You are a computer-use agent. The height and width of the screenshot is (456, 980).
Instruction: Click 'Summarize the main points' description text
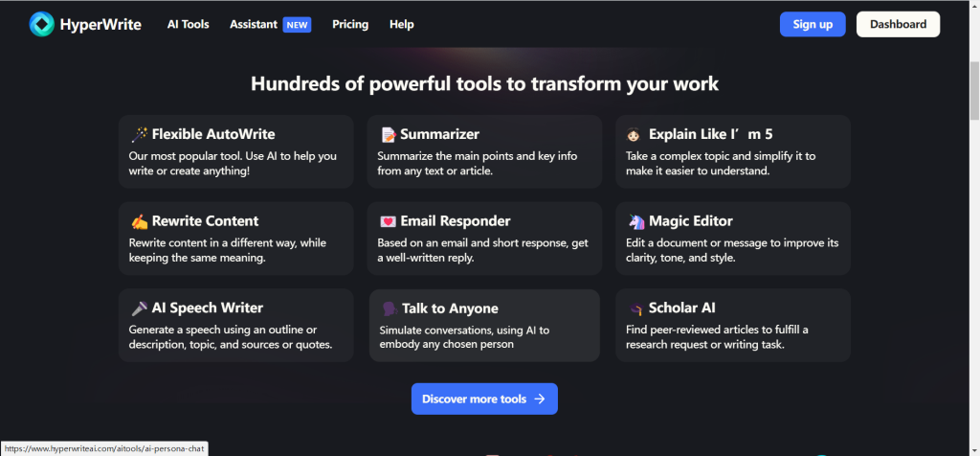[x=477, y=163]
